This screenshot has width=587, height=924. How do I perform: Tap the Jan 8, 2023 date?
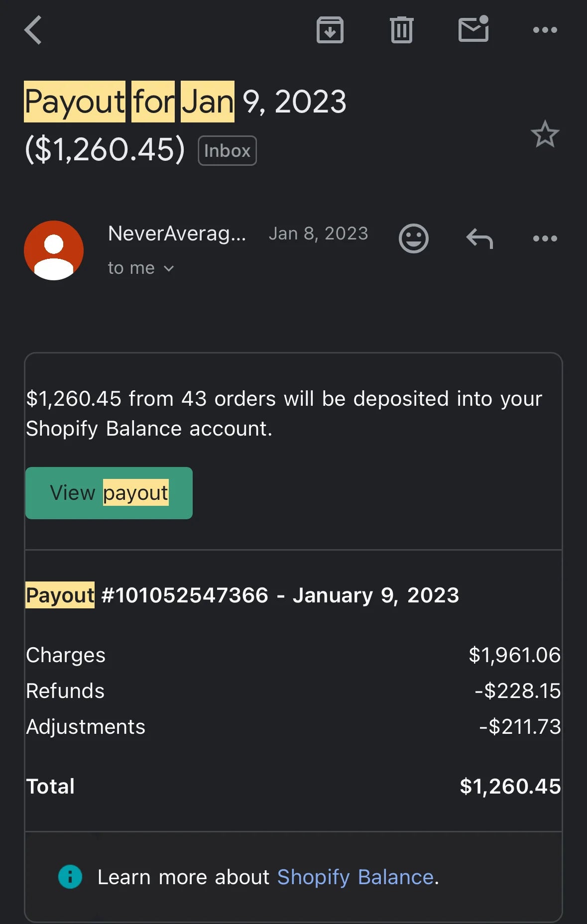pyautogui.click(x=318, y=233)
